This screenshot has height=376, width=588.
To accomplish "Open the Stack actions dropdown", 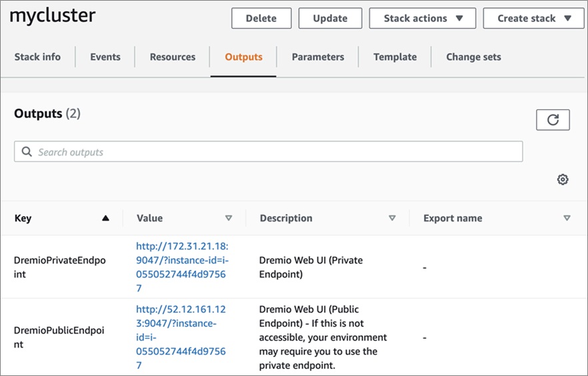I will click(423, 19).
